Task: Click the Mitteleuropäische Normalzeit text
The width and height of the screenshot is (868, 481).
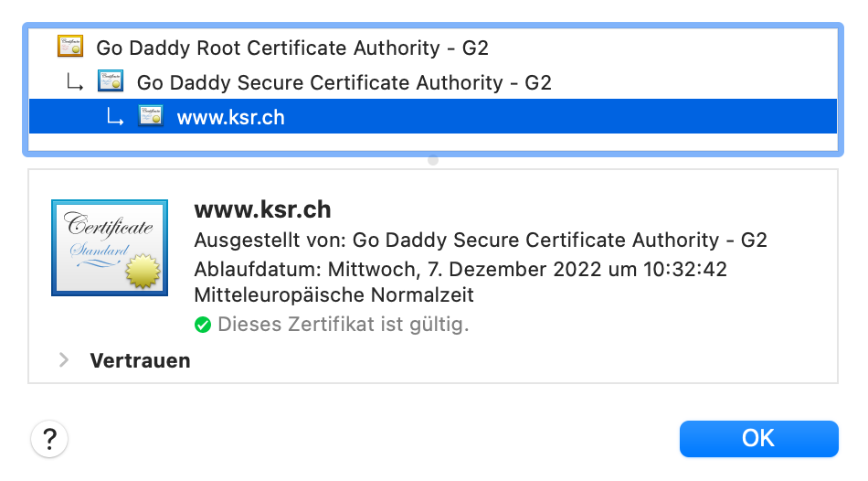Action: point(333,295)
